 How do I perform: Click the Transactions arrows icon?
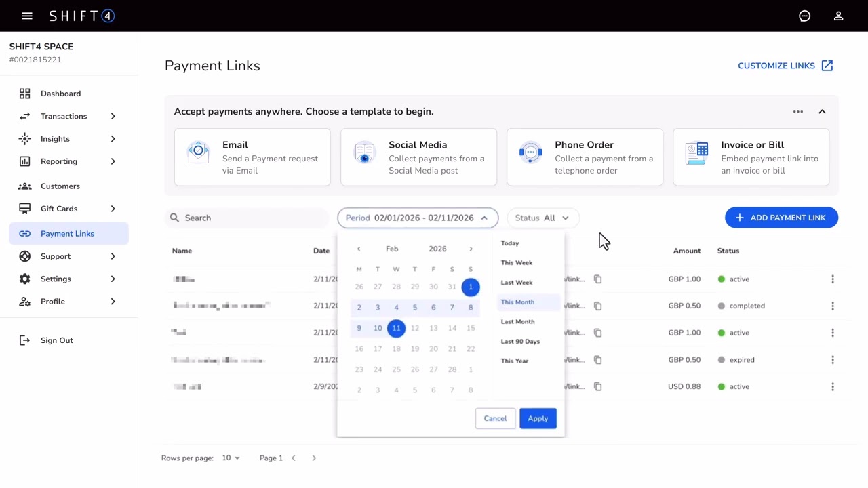pos(25,116)
